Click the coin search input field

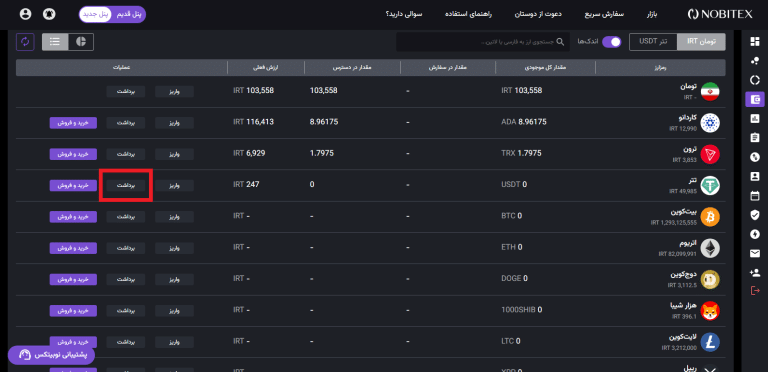click(x=483, y=42)
